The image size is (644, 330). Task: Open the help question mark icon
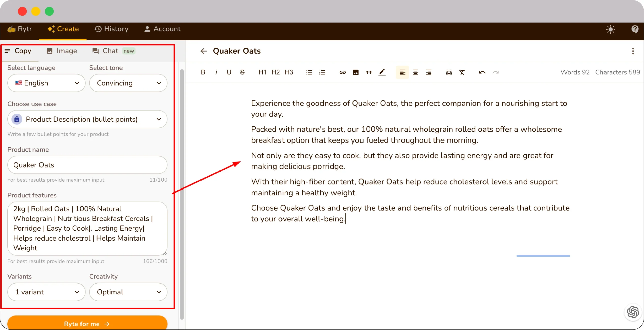pyautogui.click(x=635, y=29)
